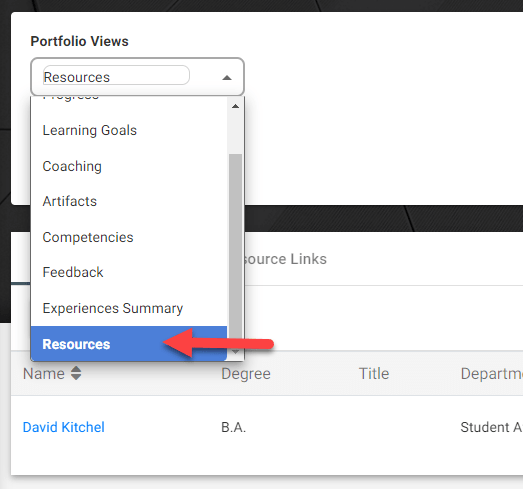
Task: Pick the Competencies view option
Action: (129, 237)
